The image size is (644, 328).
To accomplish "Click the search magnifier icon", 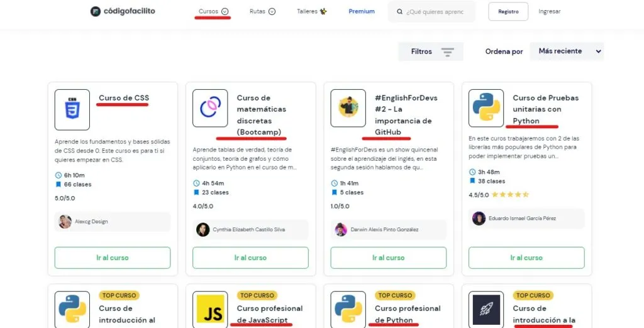I will tap(399, 12).
